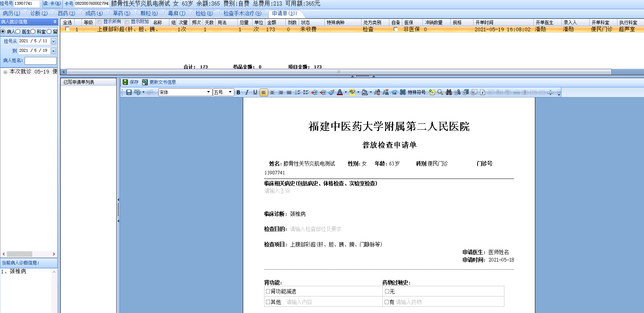Open the shading color dropdown arrow
Viewport: 644px width, 313px height.
click(371, 92)
